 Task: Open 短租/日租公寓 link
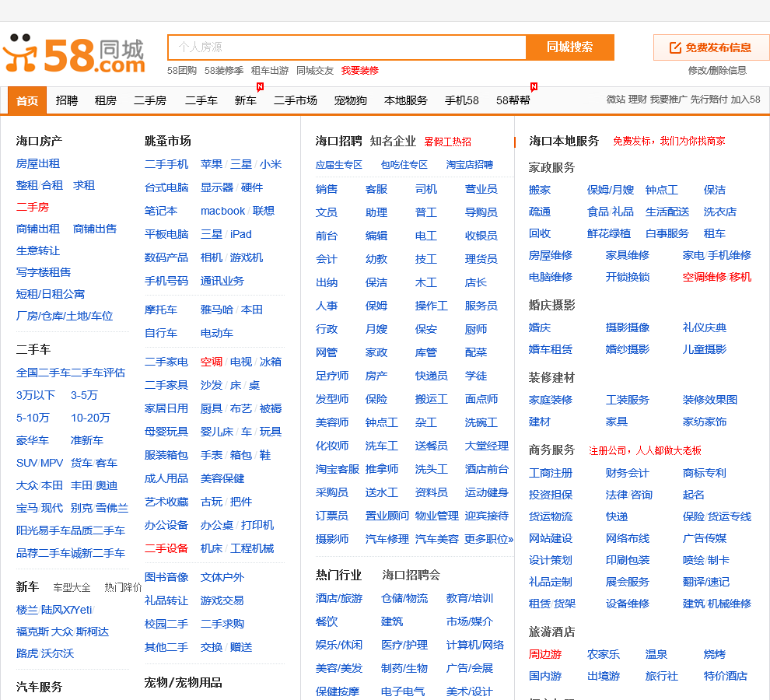[x=50, y=294]
